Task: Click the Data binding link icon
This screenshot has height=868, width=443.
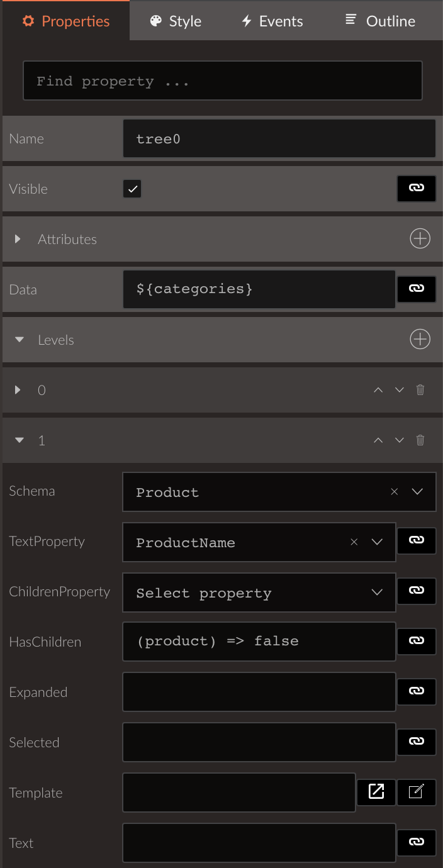Action: (416, 288)
